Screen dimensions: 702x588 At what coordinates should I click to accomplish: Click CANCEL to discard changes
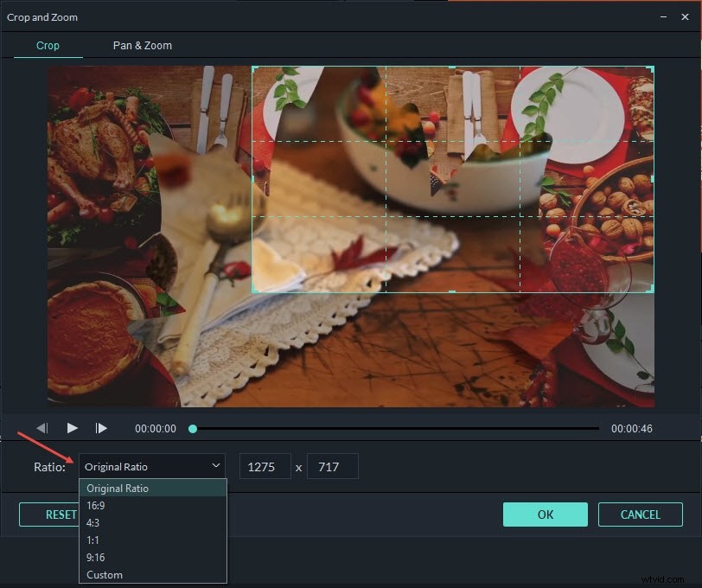[641, 514]
